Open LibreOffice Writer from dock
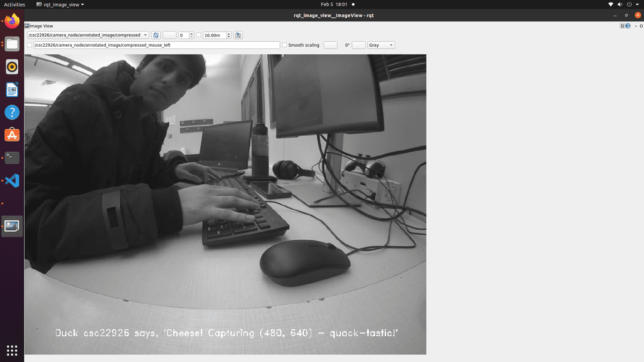The width and height of the screenshot is (644, 362). coord(12,90)
